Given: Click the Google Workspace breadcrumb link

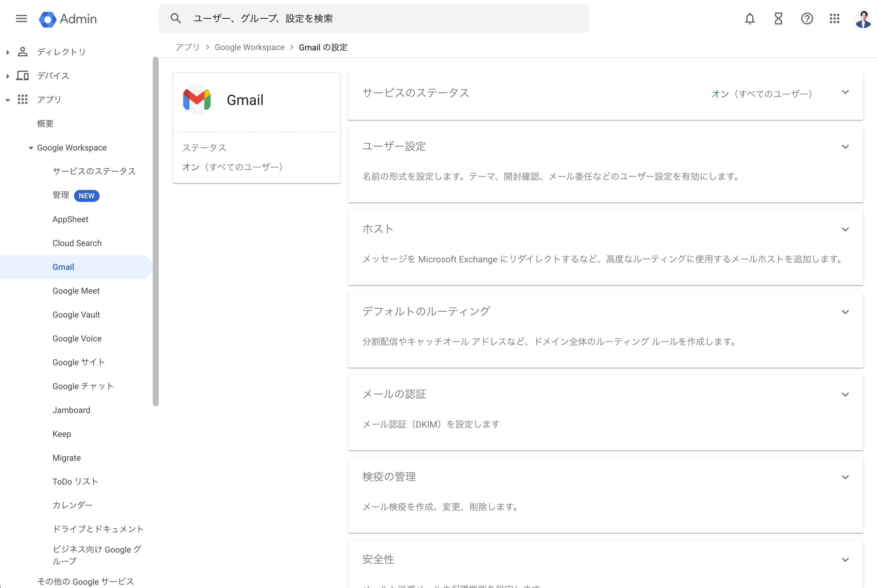Looking at the screenshot, I should (x=249, y=47).
